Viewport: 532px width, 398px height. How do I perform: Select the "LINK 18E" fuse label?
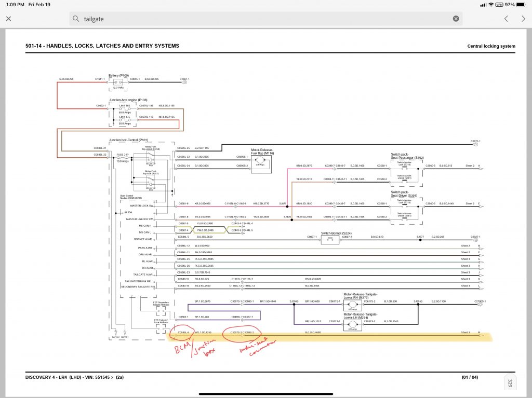pyautogui.click(x=125, y=106)
